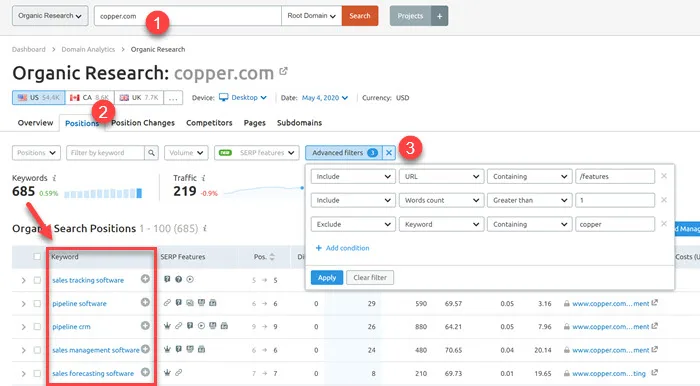The height and width of the screenshot is (386, 700).
Task: Open the Exclude dropdown
Action: (353, 224)
